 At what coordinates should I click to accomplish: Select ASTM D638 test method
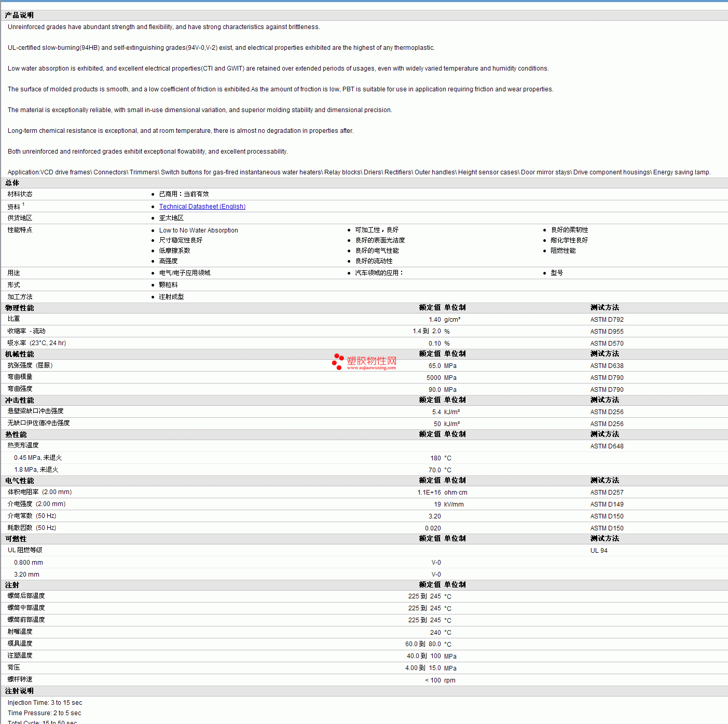point(607,366)
